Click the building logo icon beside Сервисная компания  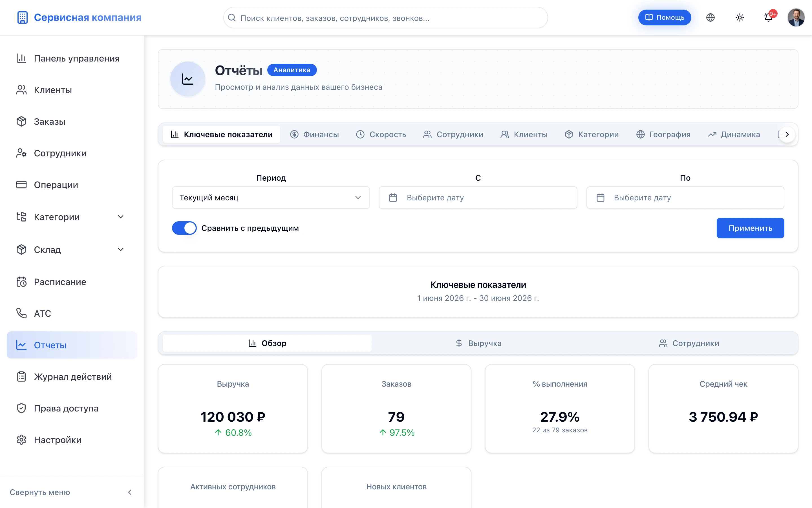coord(23,17)
